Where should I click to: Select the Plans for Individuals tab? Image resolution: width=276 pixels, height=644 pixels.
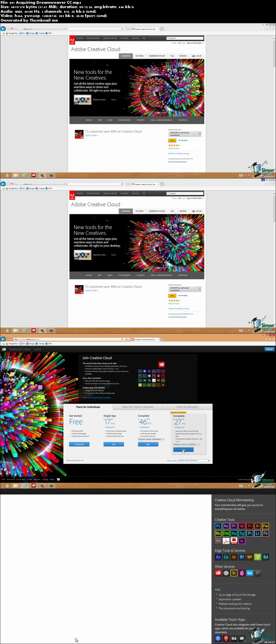pos(88,407)
